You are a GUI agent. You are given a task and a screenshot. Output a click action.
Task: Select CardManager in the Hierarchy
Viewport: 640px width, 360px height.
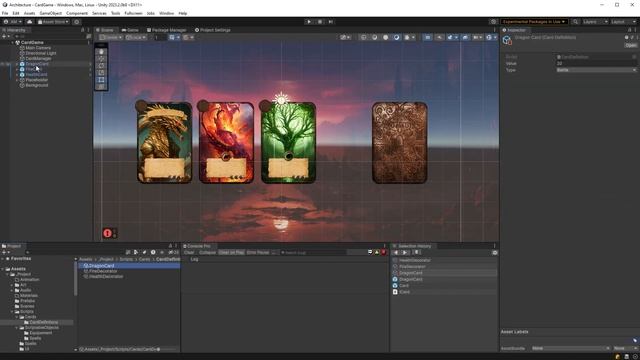click(38, 58)
